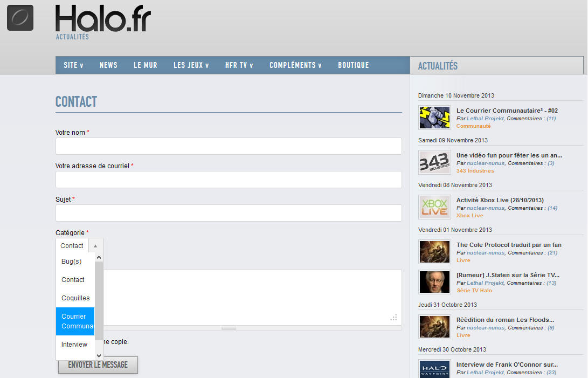This screenshot has width=588, height=378.
Task: Focus the Votre nom field
Action: (229, 146)
